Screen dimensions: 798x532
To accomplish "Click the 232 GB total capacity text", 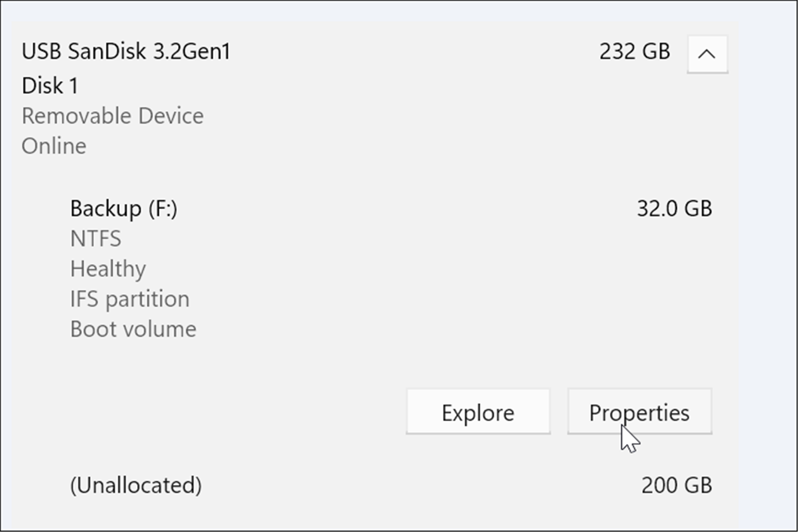I will click(634, 51).
